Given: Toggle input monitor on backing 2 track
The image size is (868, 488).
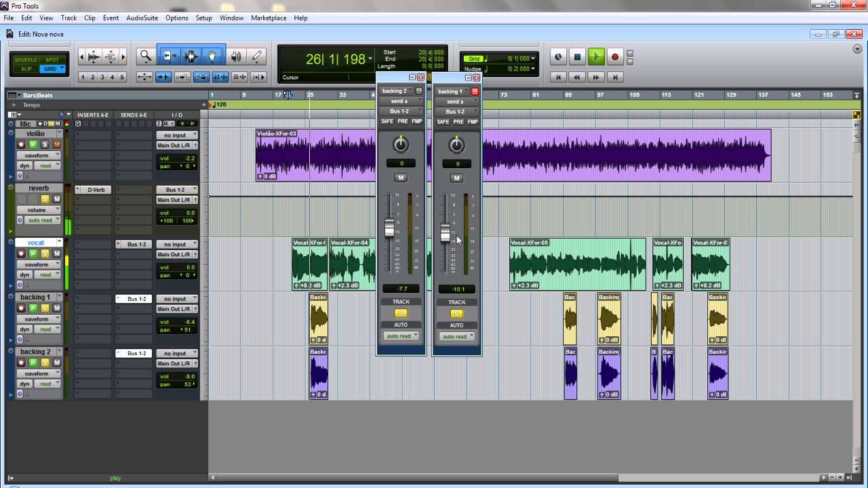Looking at the screenshot, I should pos(33,363).
